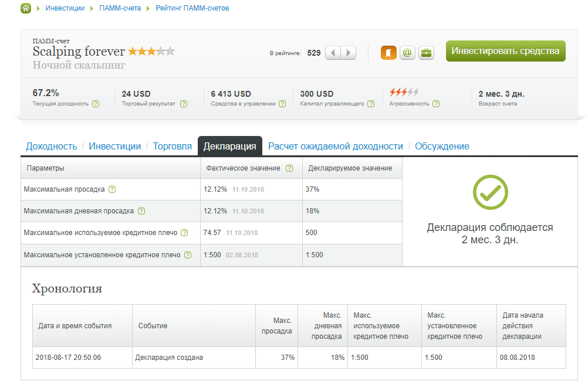Click actual value 74.57 leverage cell
Viewport: 588px width, 381px height.
(251, 233)
